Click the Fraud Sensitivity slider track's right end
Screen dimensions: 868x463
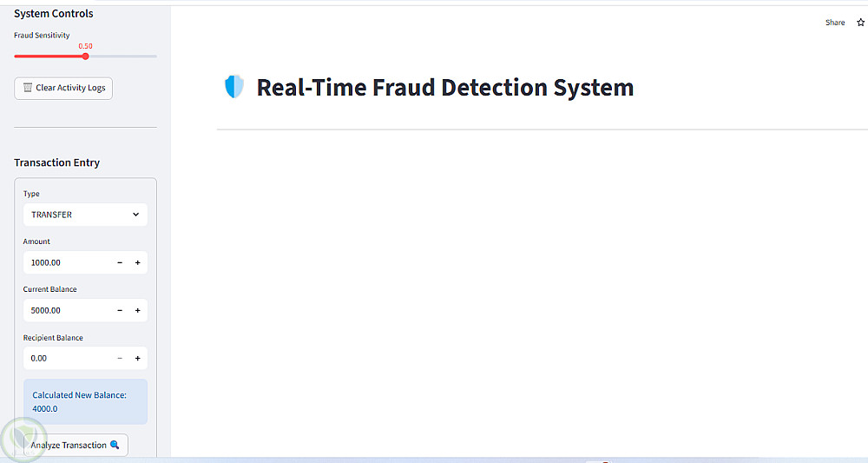(x=155, y=56)
